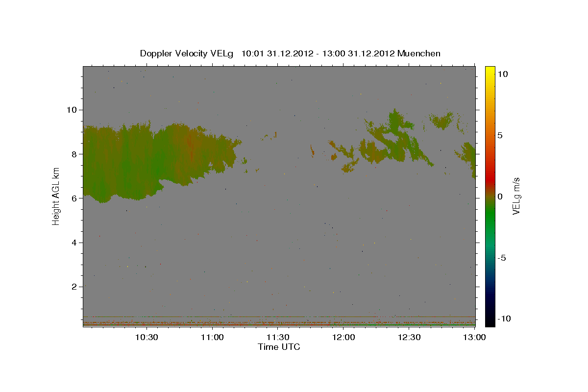Image resolution: width=588 pixels, height=392 pixels.
Task: Click the colorbar value label -10
Action: click(x=504, y=319)
